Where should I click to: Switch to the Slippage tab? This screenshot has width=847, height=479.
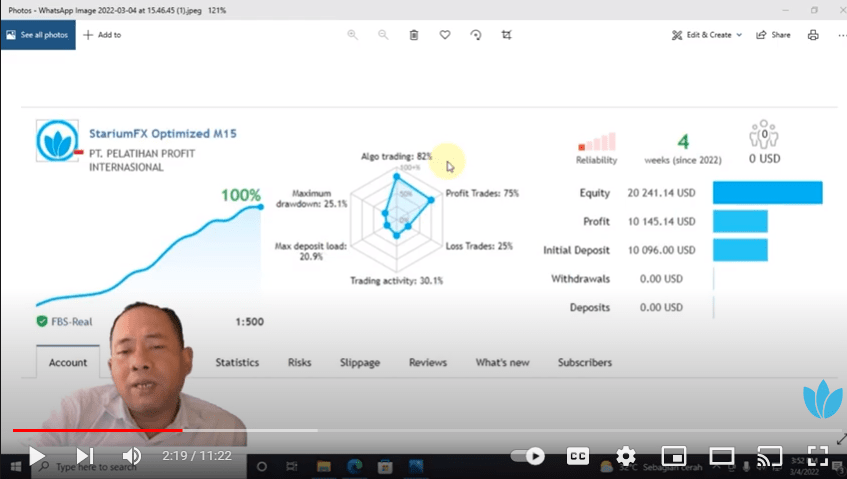[360, 362]
